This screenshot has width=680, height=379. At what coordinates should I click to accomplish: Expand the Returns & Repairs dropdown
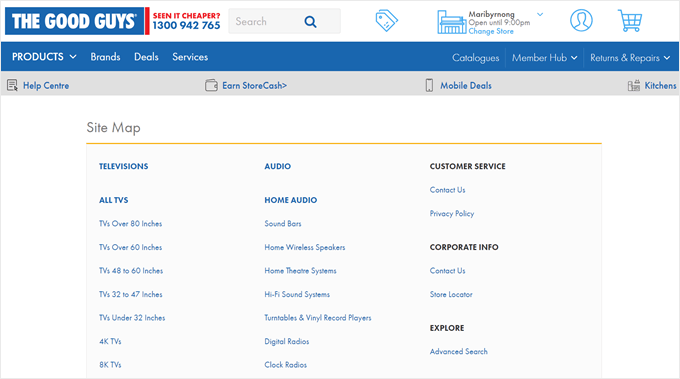tap(630, 58)
